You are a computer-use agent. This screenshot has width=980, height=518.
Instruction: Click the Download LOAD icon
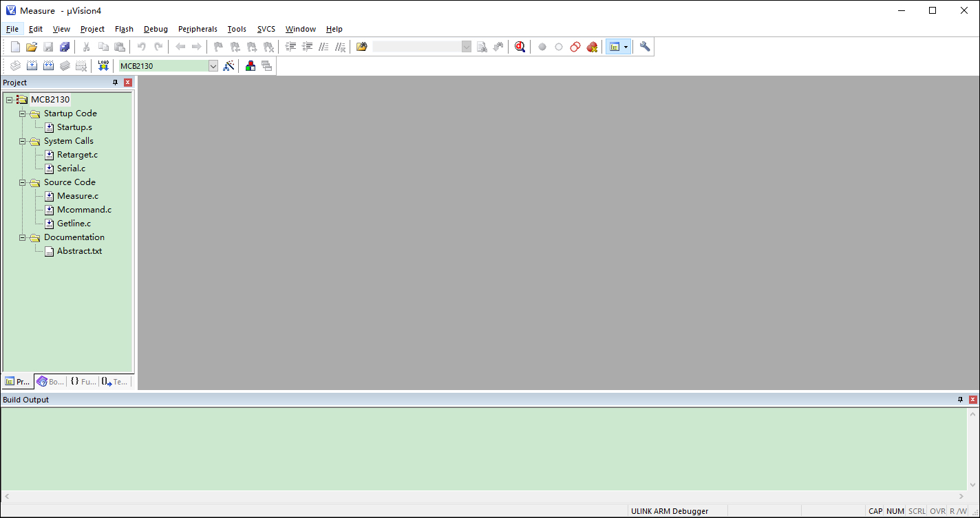[x=104, y=66]
